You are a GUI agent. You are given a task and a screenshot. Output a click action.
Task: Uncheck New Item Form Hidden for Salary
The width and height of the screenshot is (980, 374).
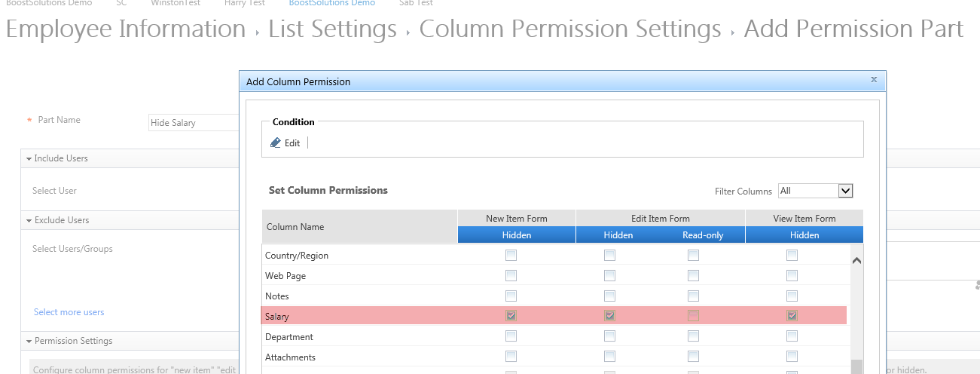point(511,316)
